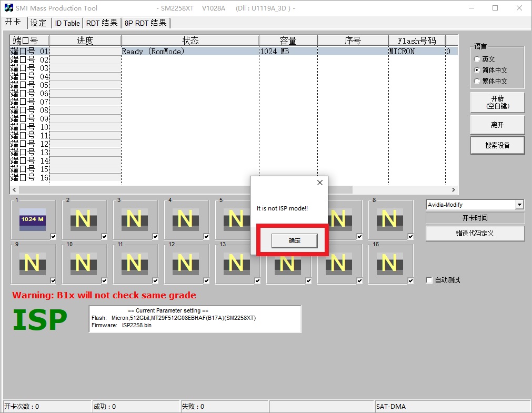Choose the 繁体中文 language option
The width and height of the screenshot is (532, 413).
tap(477, 82)
